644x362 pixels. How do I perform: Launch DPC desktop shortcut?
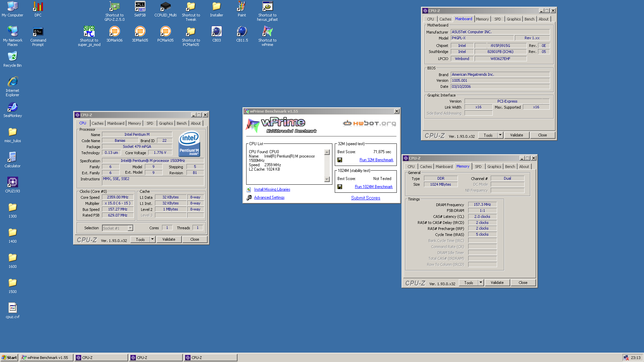tap(38, 9)
